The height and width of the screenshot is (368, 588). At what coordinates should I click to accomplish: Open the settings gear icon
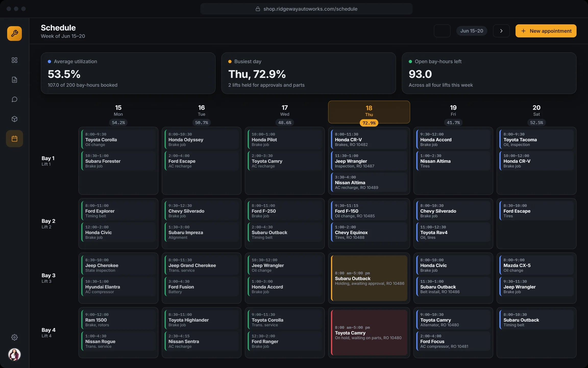coord(15,337)
